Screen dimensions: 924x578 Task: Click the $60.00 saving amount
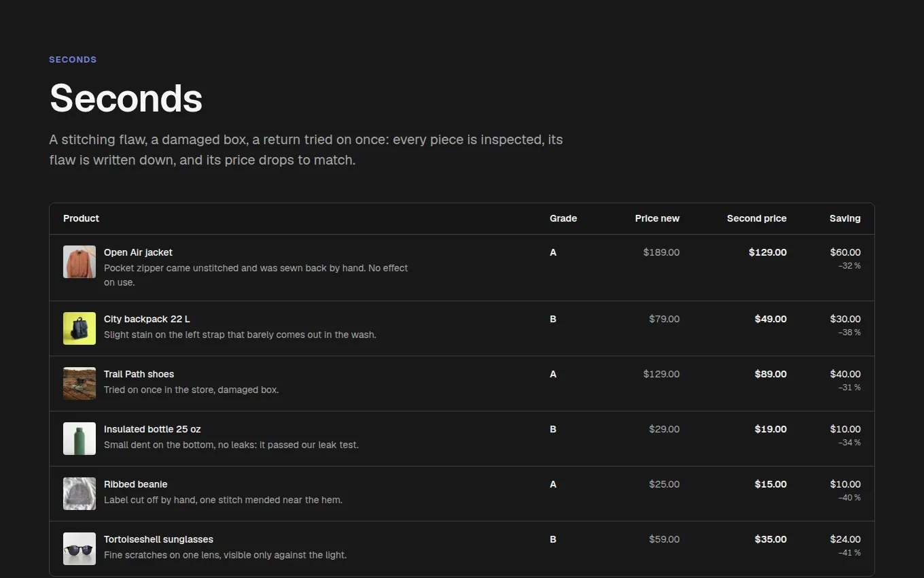point(845,252)
